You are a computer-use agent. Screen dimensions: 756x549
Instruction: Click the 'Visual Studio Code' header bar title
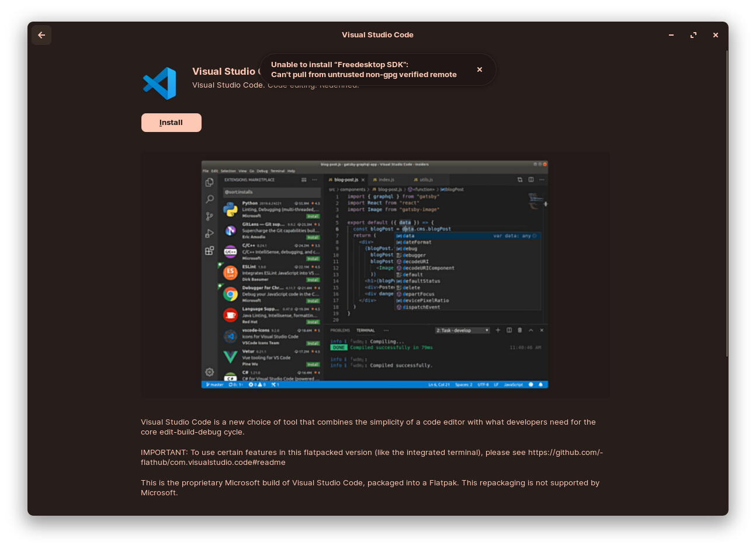(377, 35)
